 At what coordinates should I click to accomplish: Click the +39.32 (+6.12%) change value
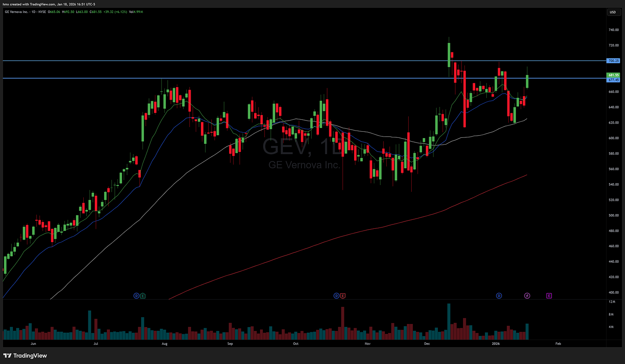click(x=115, y=12)
